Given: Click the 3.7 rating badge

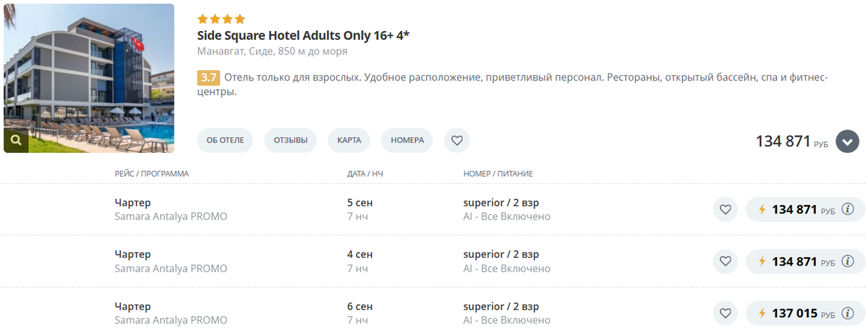Looking at the screenshot, I should pos(208,77).
